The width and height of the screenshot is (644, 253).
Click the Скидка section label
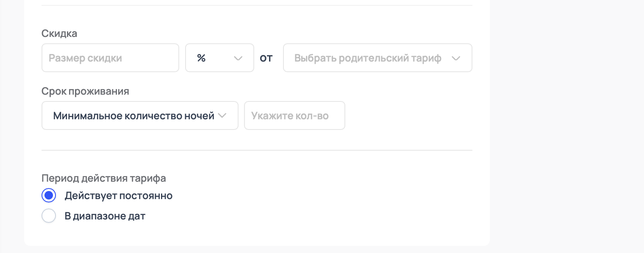coord(59,34)
